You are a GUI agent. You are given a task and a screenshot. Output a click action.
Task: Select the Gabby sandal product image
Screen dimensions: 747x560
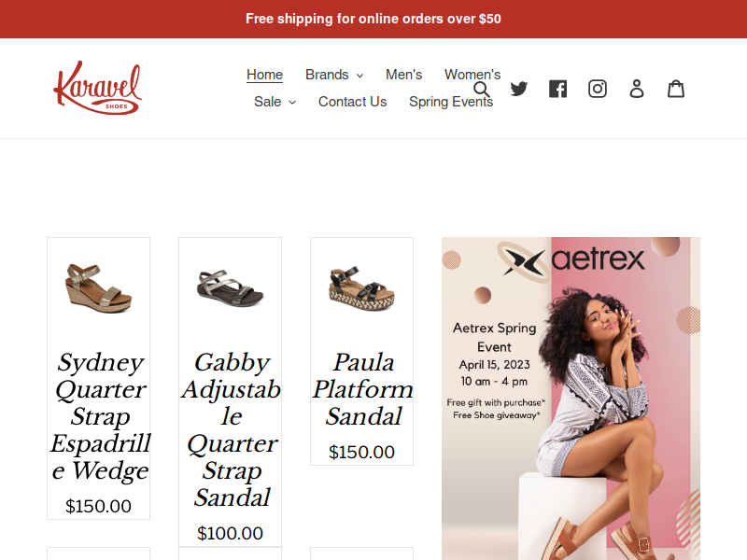coord(230,287)
